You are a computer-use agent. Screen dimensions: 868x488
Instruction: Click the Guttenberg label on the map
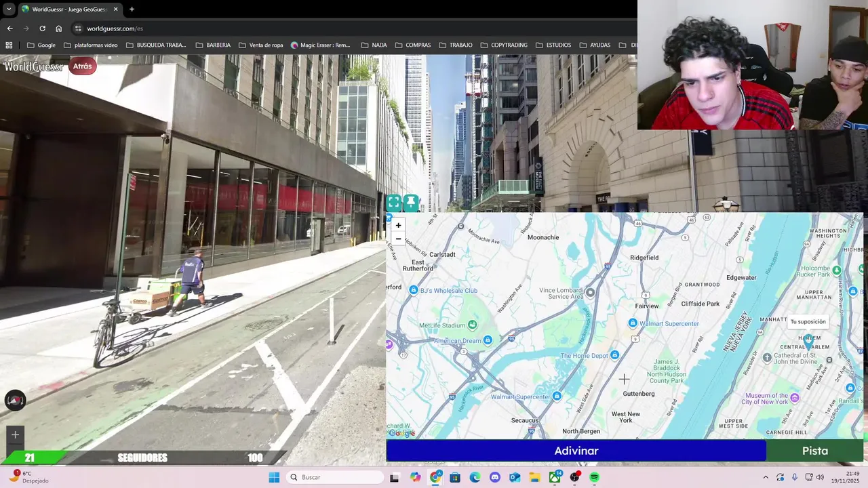coord(639,394)
